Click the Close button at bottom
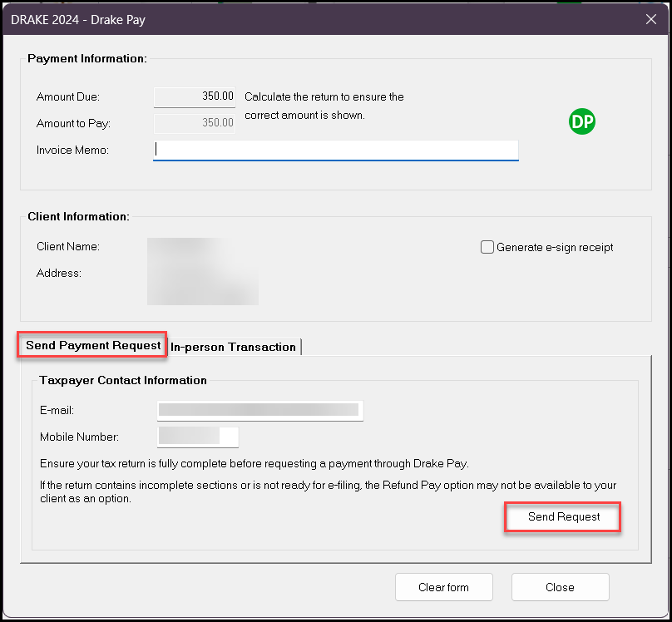 pos(560,587)
